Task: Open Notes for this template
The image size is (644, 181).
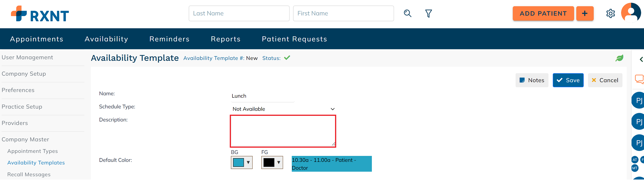Action: tap(532, 80)
